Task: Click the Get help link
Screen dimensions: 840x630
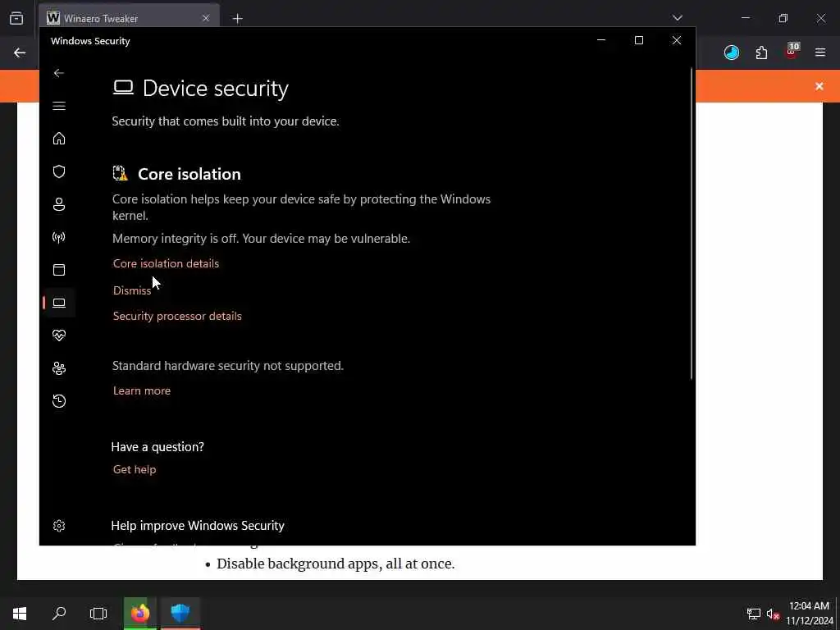Action: point(135,469)
